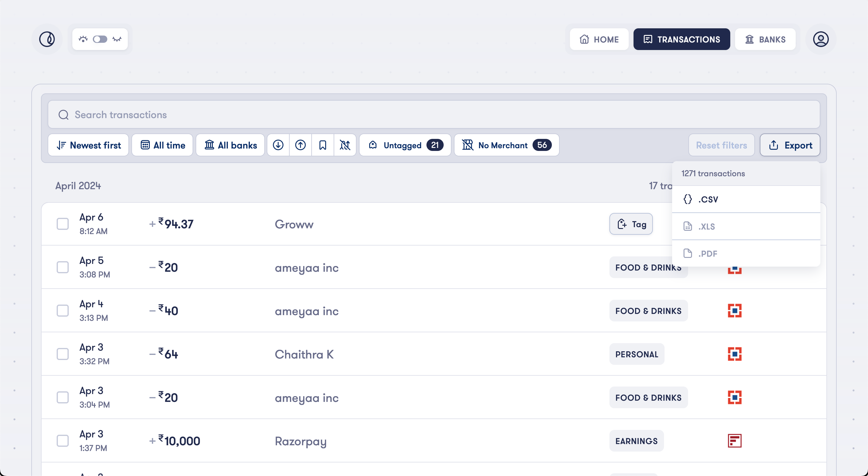The width and height of the screenshot is (868, 476).
Task: Click the +₹10,000 amount
Action: point(175,441)
